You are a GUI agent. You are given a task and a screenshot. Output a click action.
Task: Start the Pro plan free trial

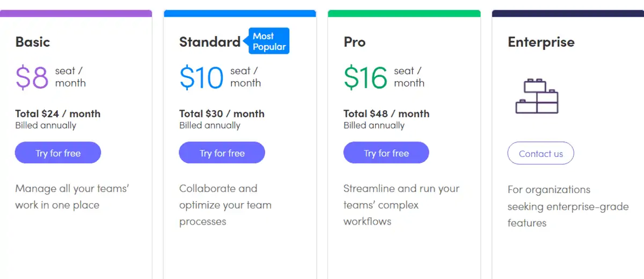[386, 153]
